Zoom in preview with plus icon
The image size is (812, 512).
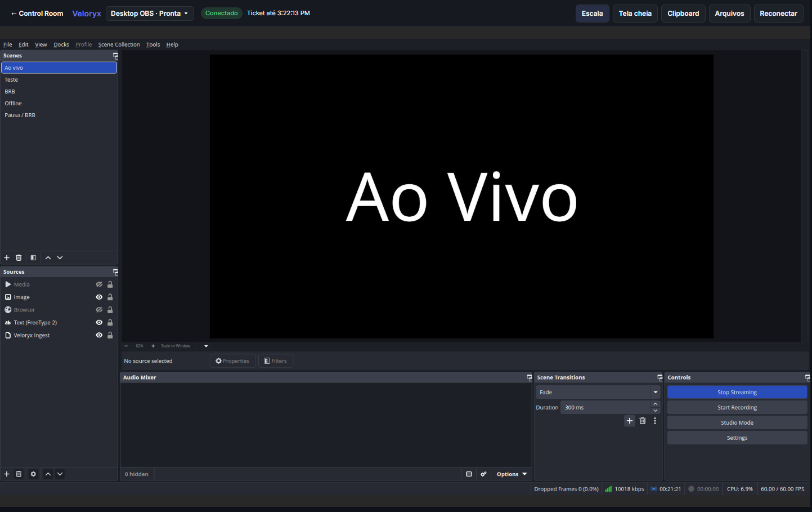(153, 346)
